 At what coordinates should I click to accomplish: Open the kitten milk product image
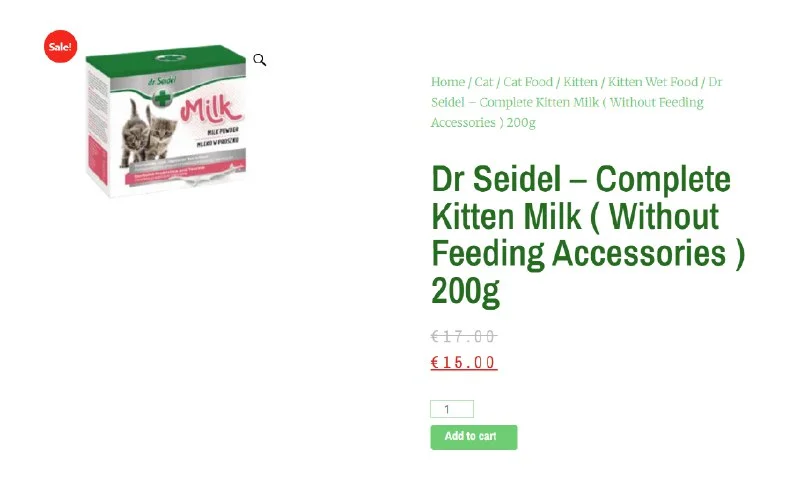tap(165, 121)
